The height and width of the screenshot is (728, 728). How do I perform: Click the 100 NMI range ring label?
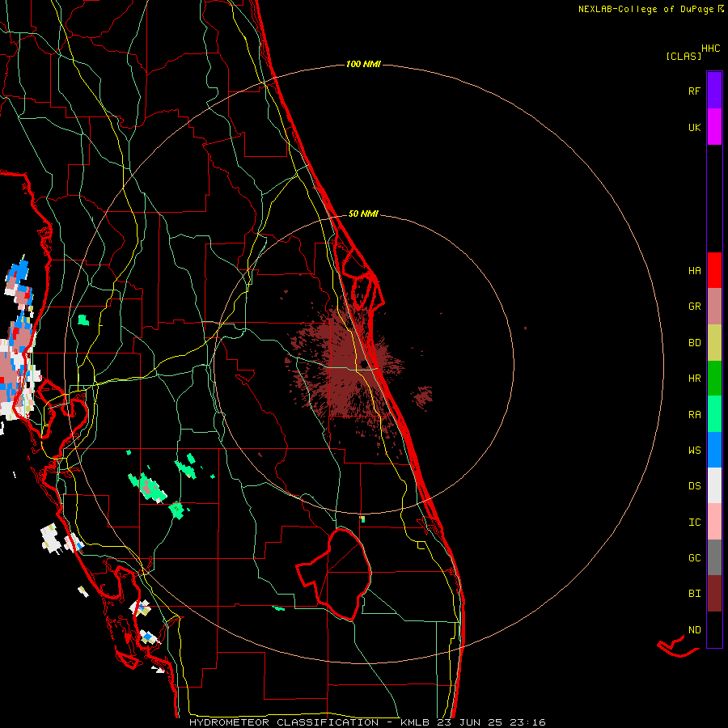[x=363, y=64]
